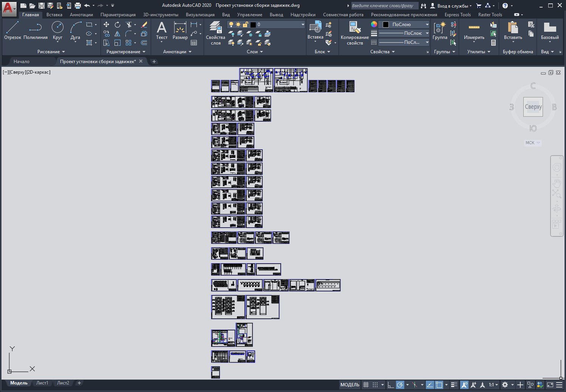Click Вход в службы sign-in button
This screenshot has width=566, height=392.
click(x=451, y=6)
